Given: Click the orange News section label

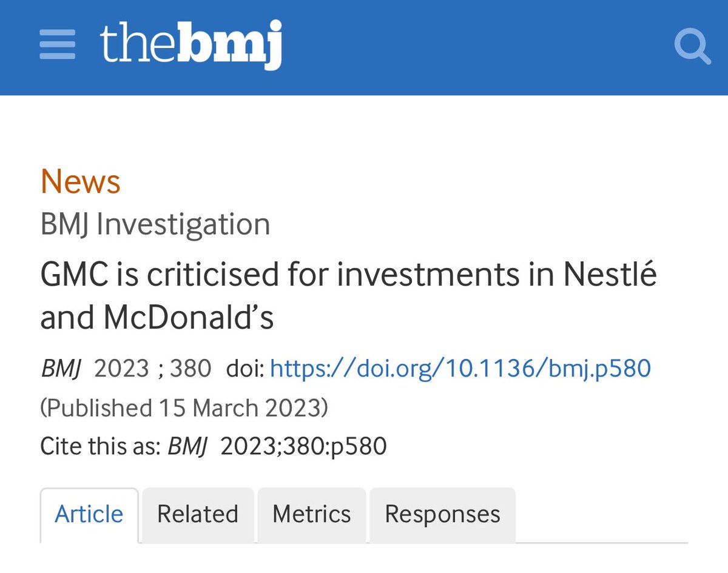Looking at the screenshot, I should point(81,181).
